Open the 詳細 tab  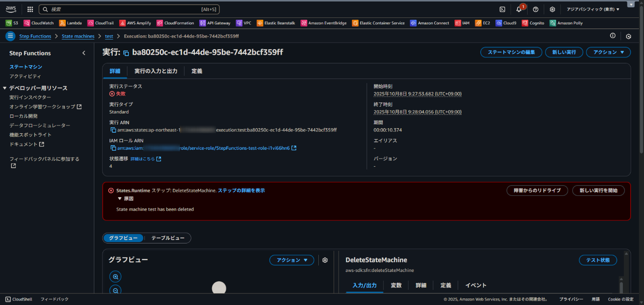coord(115,71)
